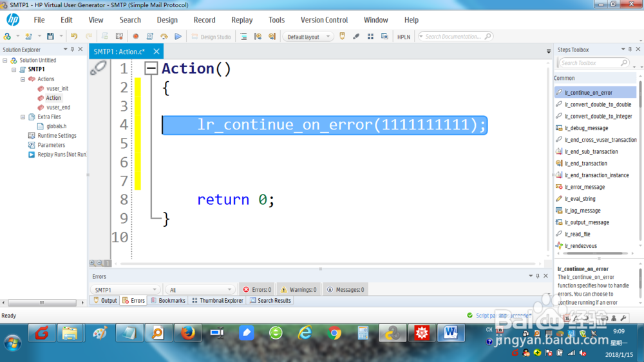The width and height of the screenshot is (644, 362).
Task: Click the four-squares Thumbnail toolbar icon
Action: pos(370,36)
